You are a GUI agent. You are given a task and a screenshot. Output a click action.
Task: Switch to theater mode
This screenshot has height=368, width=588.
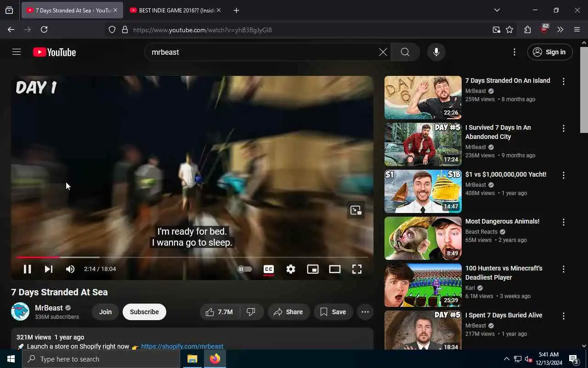pyautogui.click(x=335, y=269)
